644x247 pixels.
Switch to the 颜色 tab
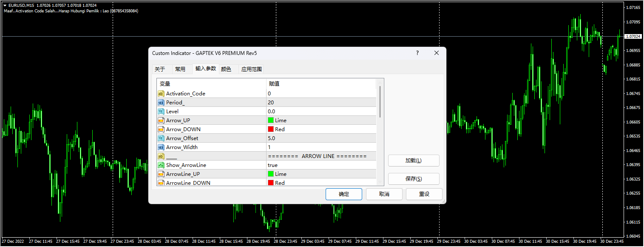[226, 69]
